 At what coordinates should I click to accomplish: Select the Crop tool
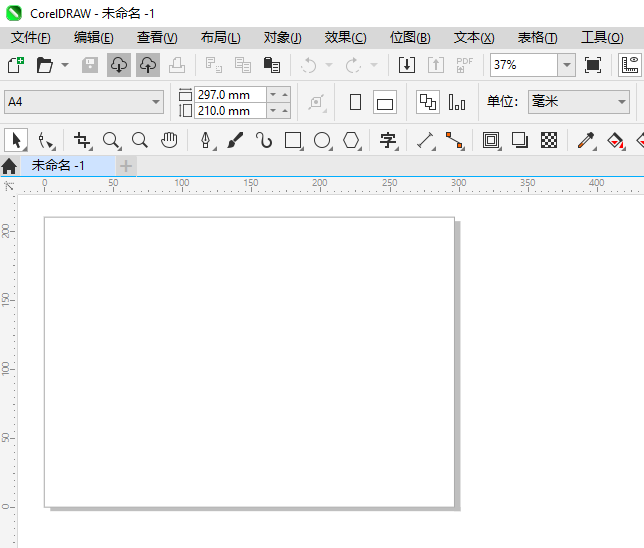coord(83,140)
